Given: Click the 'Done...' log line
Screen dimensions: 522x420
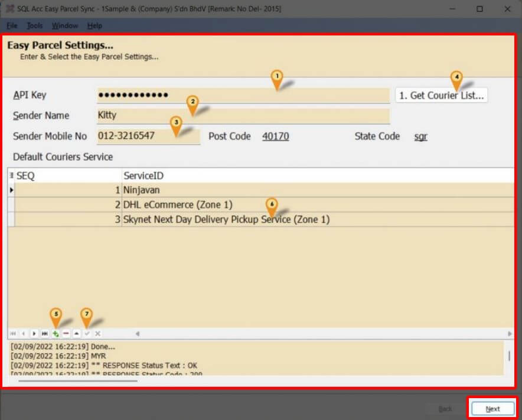Looking at the screenshot, I should click(63, 346).
